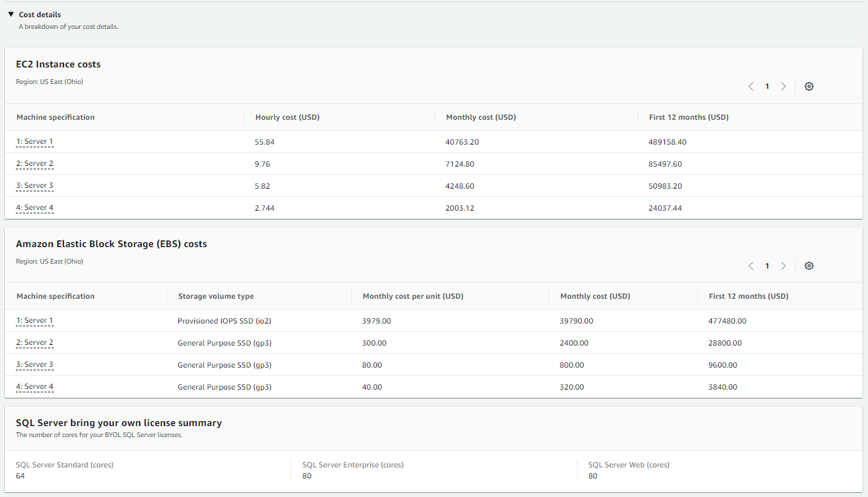Screen dimensions: 868x497
Task: Select page 1 in EBS costs pagination
Action: 767,266
